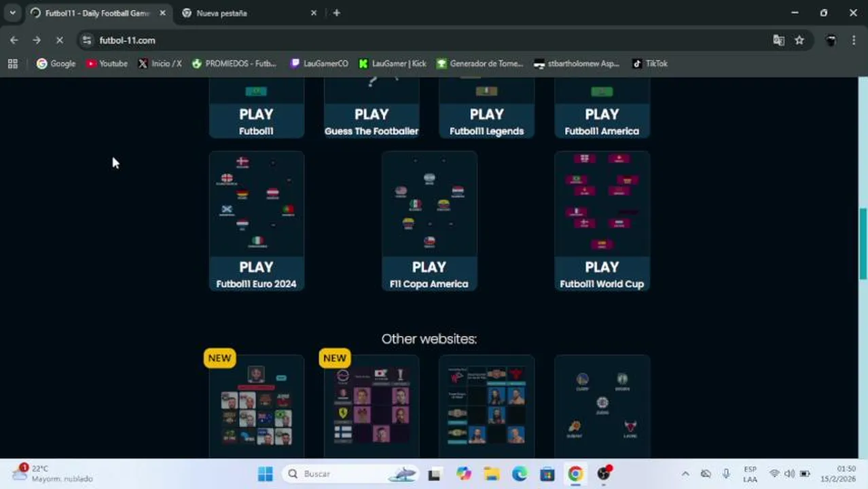
Task: Open the site information icon in address bar
Action: (x=87, y=40)
